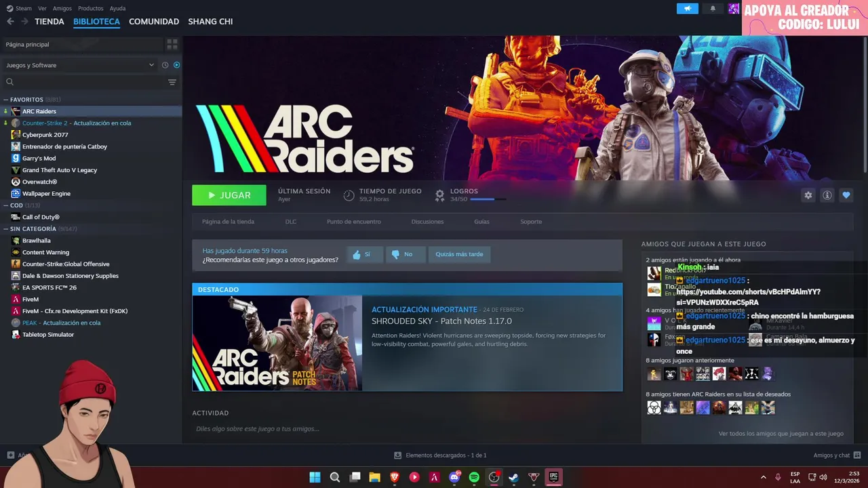Open the Amigos menu
This screenshot has width=868, height=488.
point(62,8)
